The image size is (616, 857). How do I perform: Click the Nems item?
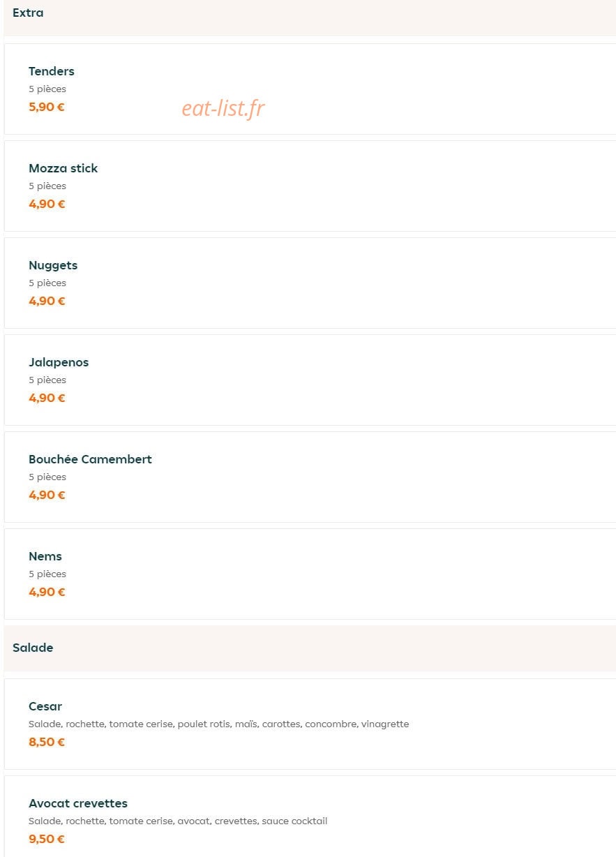[x=310, y=574]
